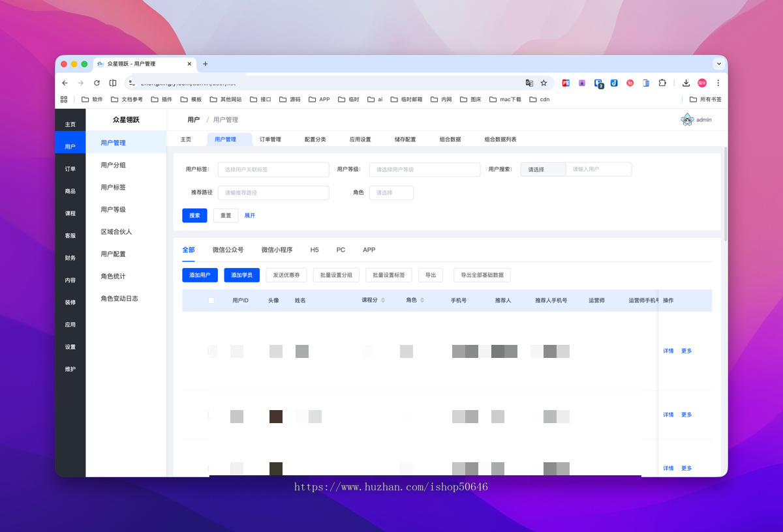Open 设置 in the dark sidebar
This screenshot has height=532, width=783.
pyautogui.click(x=70, y=347)
